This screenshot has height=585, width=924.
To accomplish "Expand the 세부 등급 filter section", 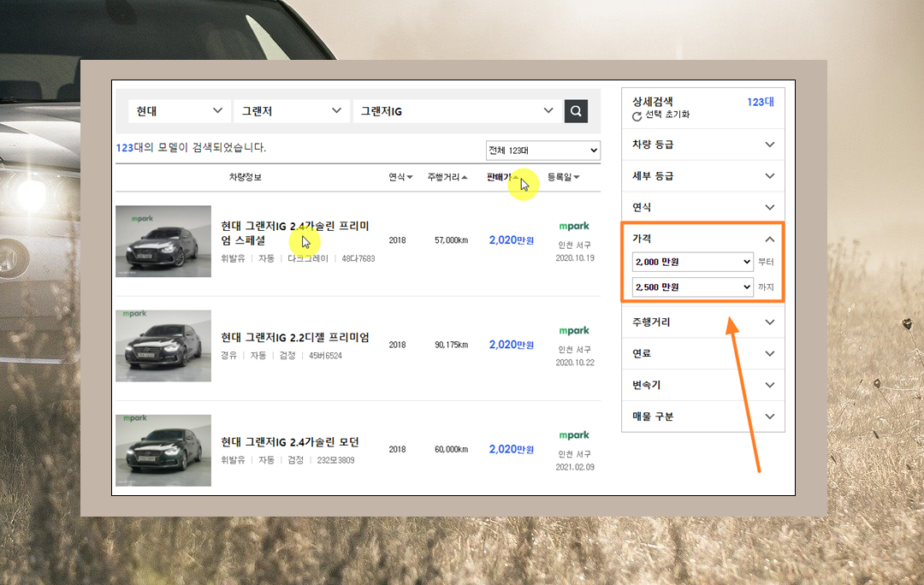I will click(x=703, y=175).
